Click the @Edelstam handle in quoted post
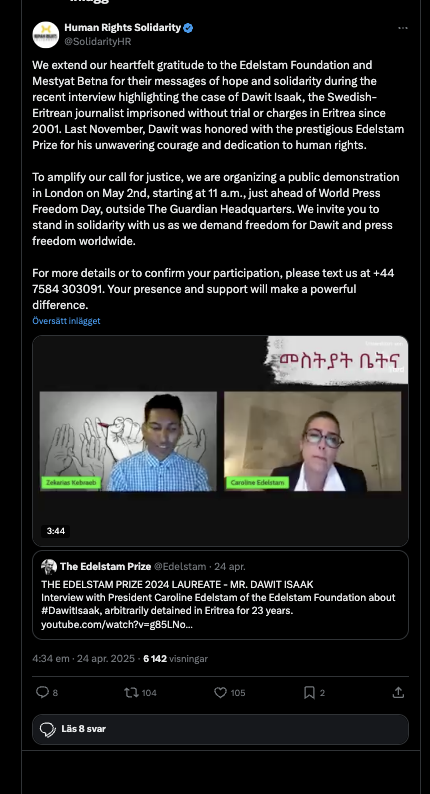 coord(180,567)
